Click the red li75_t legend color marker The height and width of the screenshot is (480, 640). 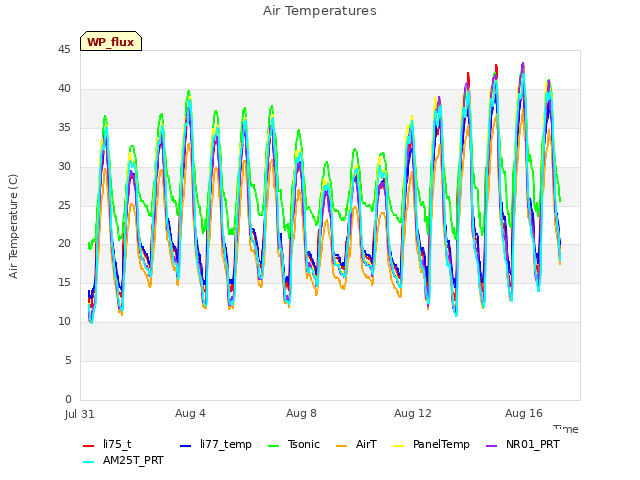click(89, 446)
